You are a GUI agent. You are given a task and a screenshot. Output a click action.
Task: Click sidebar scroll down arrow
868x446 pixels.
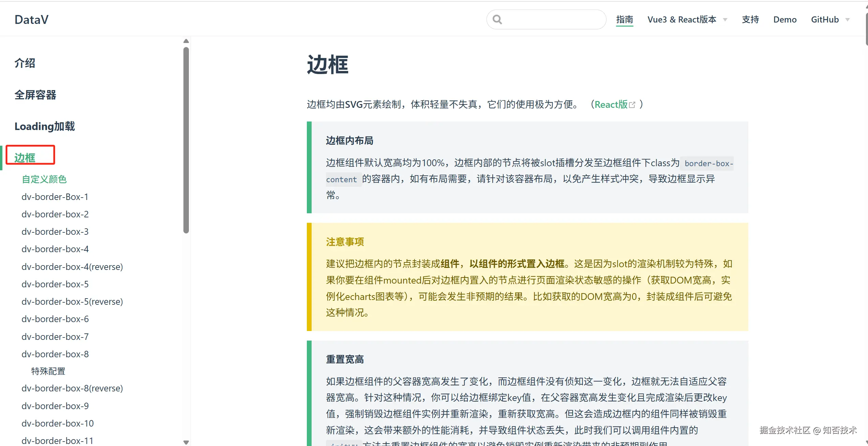[186, 442]
